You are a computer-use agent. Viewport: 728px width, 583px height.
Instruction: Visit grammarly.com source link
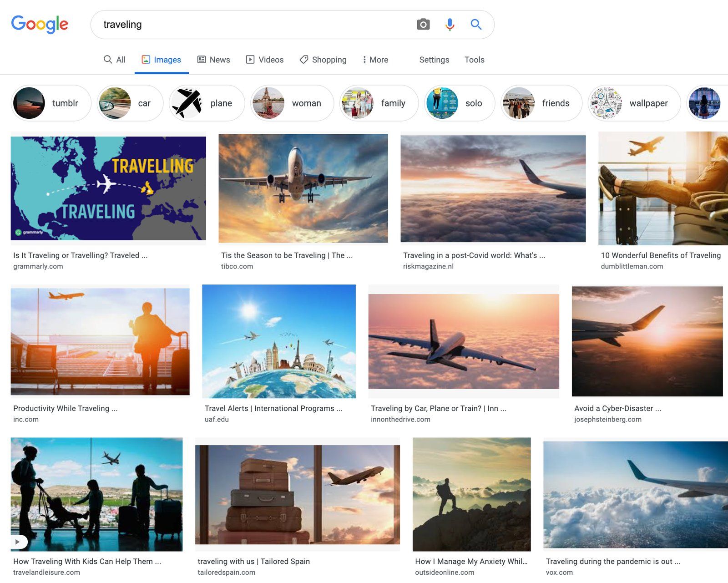(38, 266)
